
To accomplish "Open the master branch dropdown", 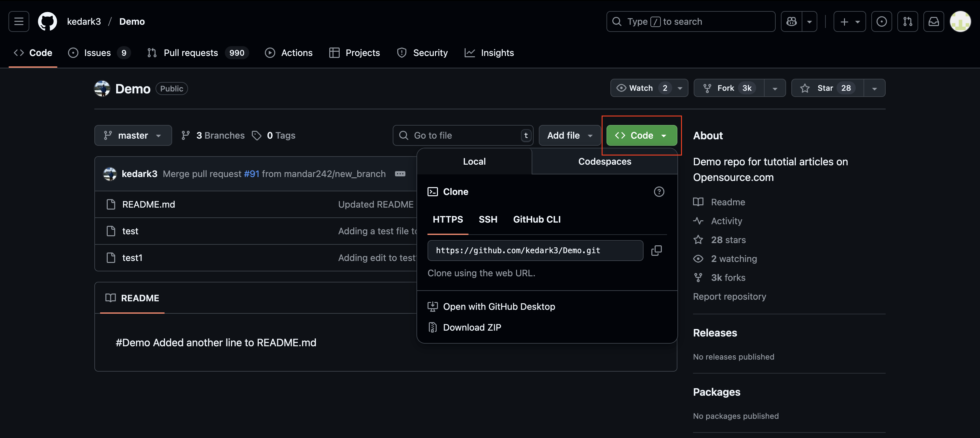I will click(133, 135).
